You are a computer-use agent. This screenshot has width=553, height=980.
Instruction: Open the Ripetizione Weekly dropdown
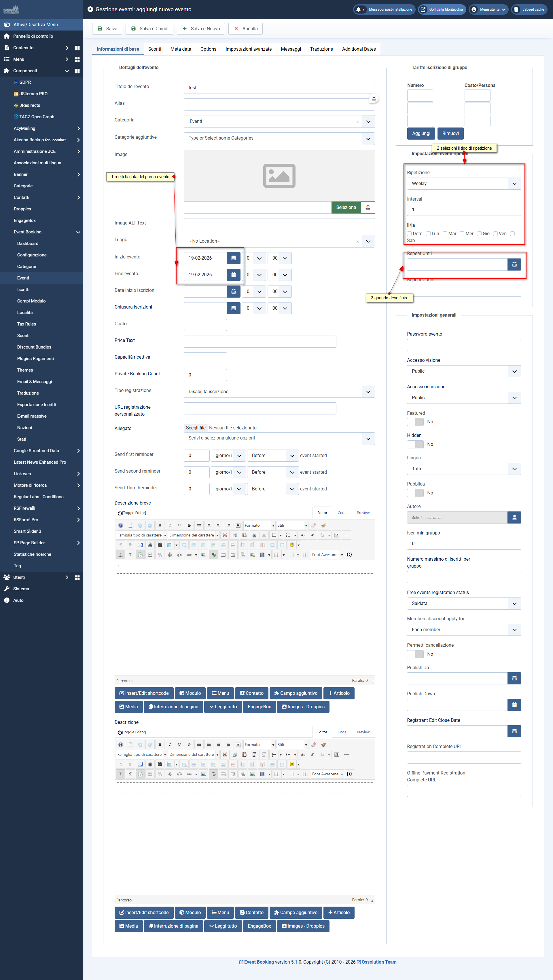[x=463, y=183]
